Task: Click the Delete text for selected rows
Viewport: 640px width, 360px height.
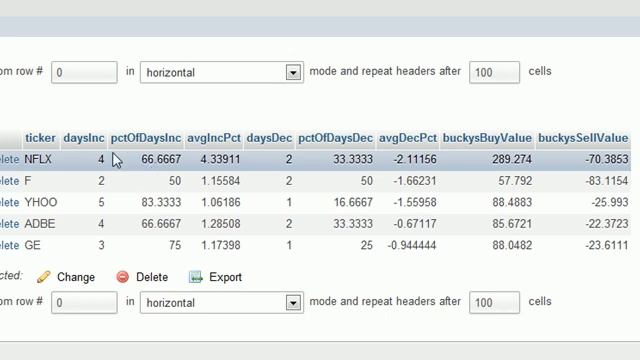Action: (152, 277)
